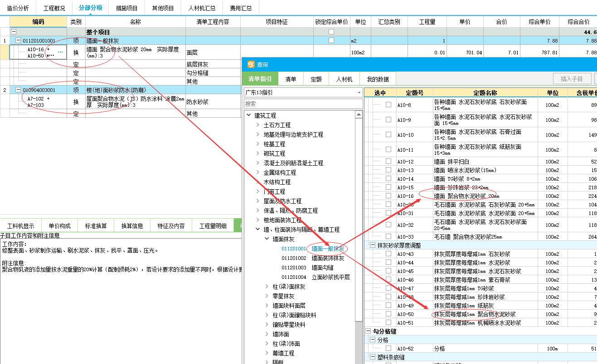Screen dimensions: 597x364
Task: Toggle 锁定综合单价 checkbox in 整个项目 row
Action: (x=331, y=32)
